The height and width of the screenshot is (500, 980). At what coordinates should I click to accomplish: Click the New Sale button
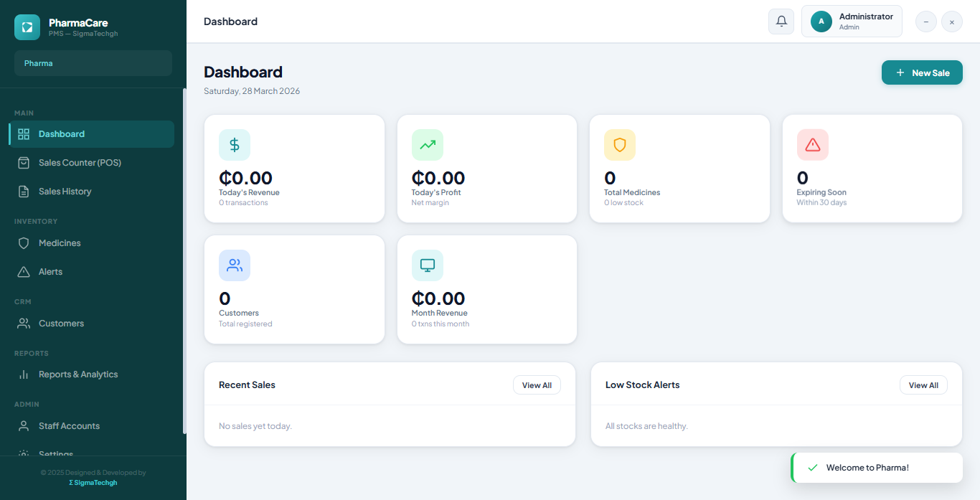point(922,72)
